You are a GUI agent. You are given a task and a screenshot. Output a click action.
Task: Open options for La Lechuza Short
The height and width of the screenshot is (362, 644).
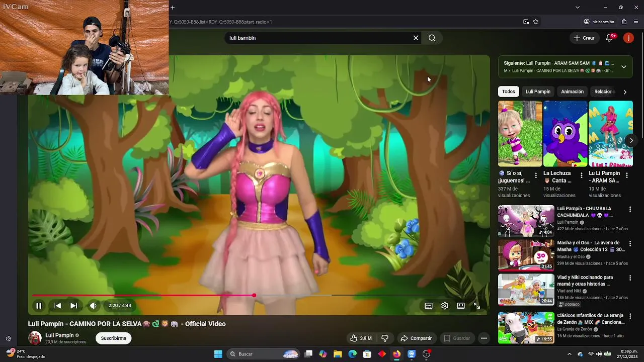tap(582, 175)
